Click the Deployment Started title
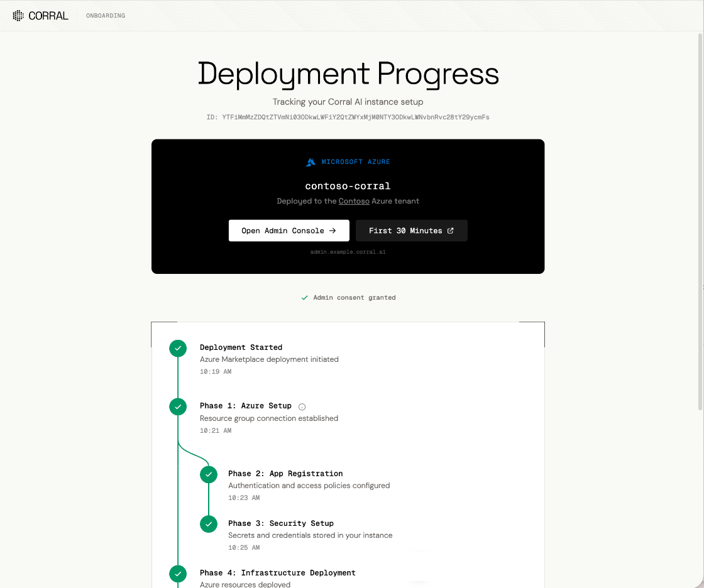The height and width of the screenshot is (588, 704). pos(241,347)
